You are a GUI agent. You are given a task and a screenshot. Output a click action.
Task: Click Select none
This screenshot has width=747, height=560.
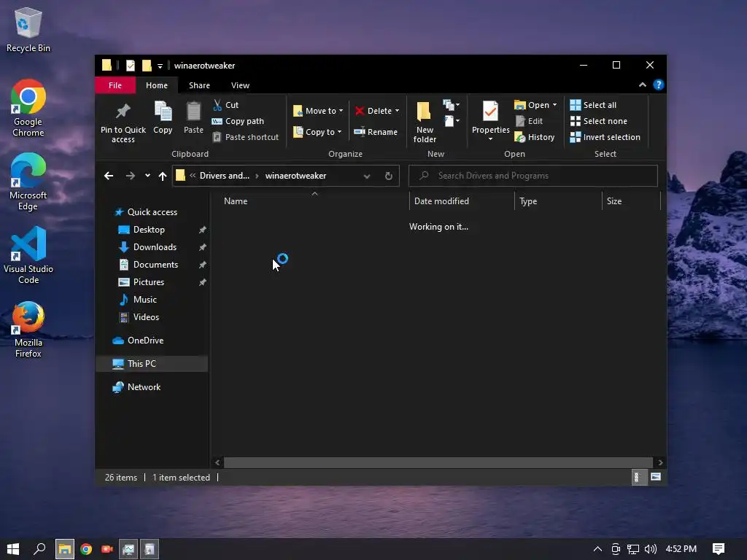coord(598,121)
